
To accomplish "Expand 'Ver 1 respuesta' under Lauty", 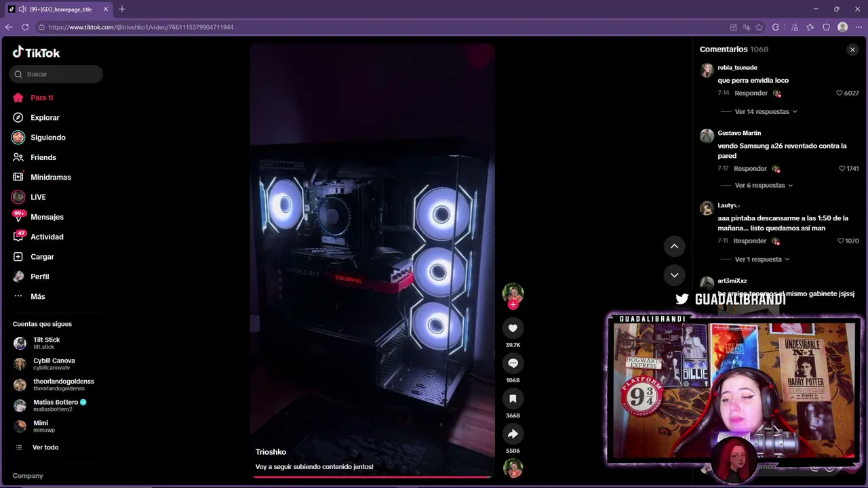I will click(x=762, y=259).
